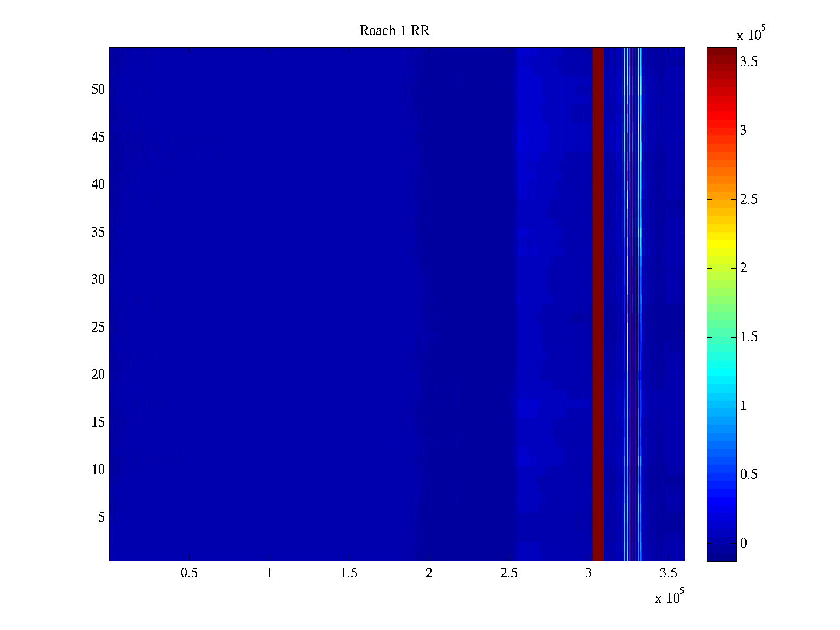Click the x-axis tick label 3

click(589, 573)
